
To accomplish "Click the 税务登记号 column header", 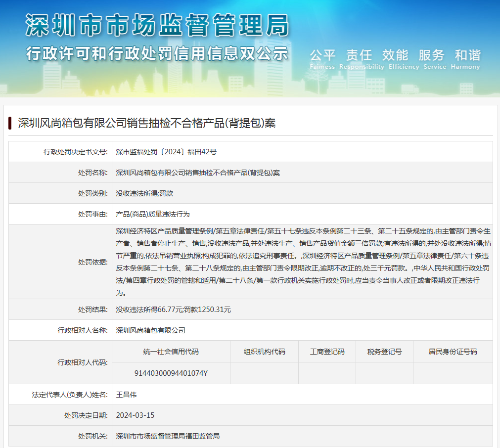I will click(385, 352).
